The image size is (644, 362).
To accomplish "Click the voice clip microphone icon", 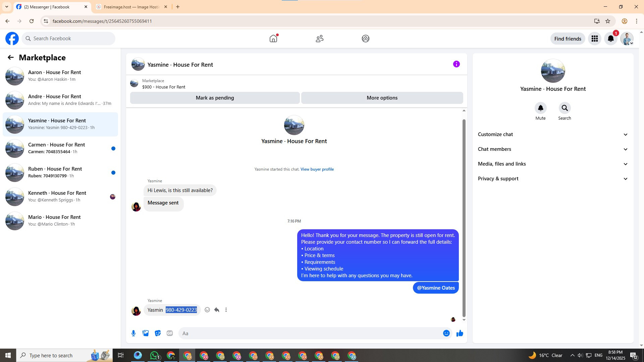I will 133,333.
